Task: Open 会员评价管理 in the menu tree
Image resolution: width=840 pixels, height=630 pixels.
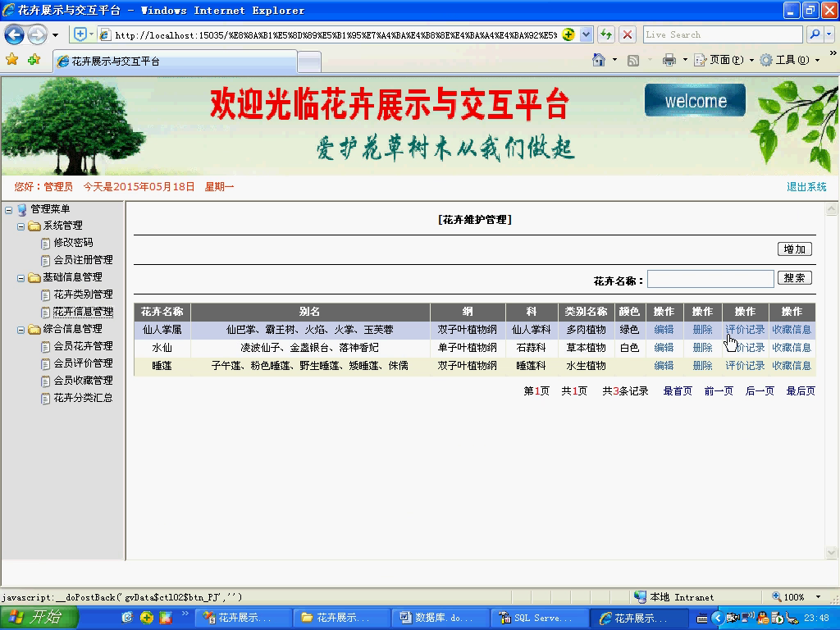Action: pyautogui.click(x=83, y=363)
